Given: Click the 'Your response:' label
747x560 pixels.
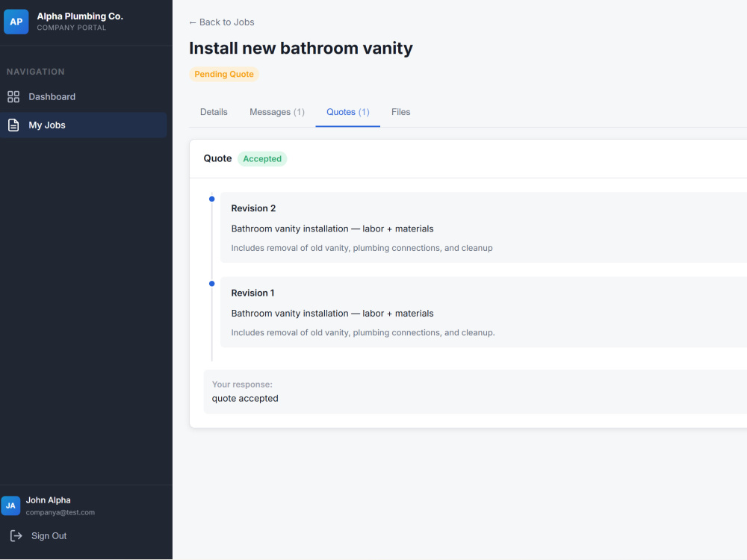Looking at the screenshot, I should pyautogui.click(x=242, y=385).
